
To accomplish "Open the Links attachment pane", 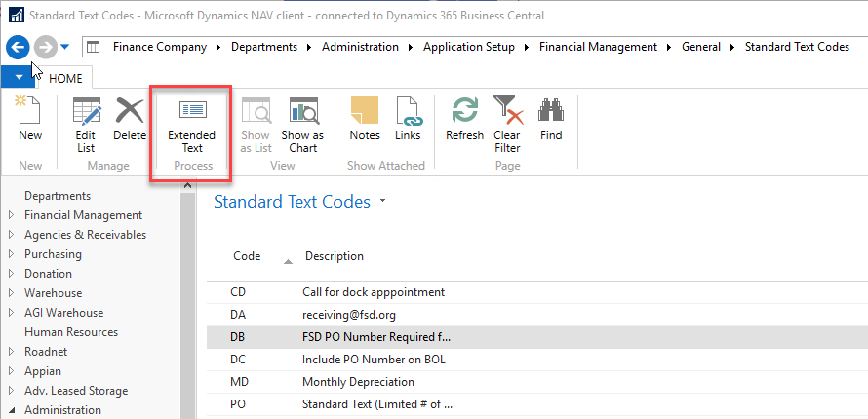I will coord(408,119).
